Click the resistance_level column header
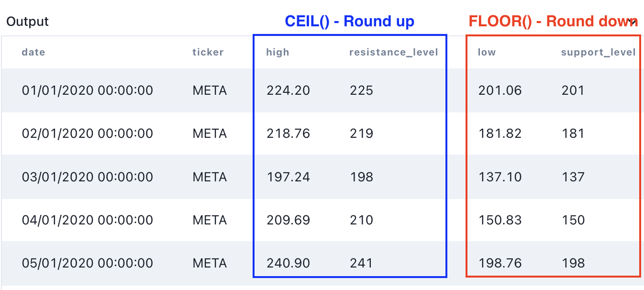 (x=393, y=52)
